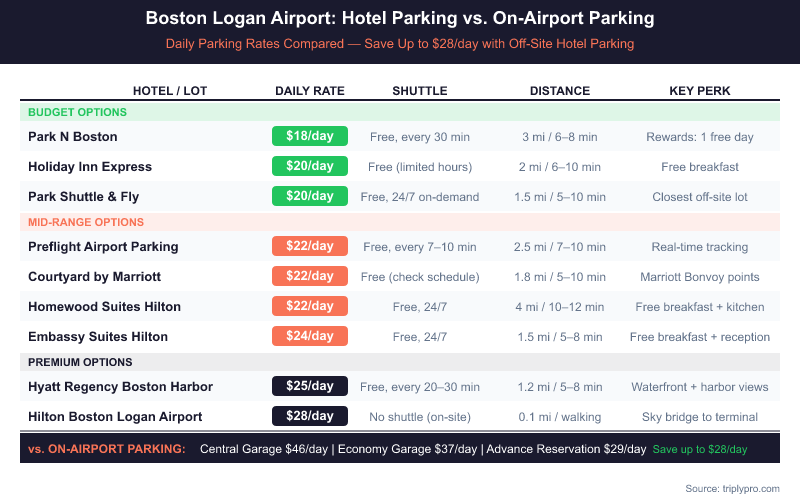The image size is (800, 500).
Task: Click the $25/day Hyatt Regency rate badge
Action: (310, 386)
